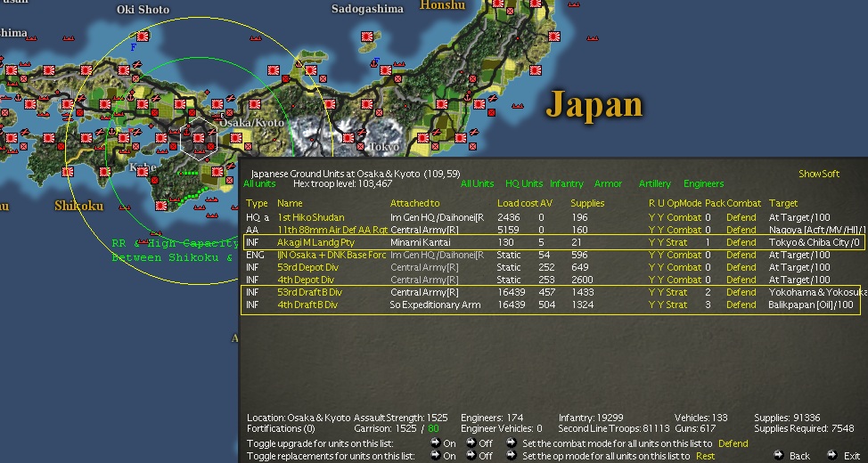This screenshot has height=463, width=868.
Task: Open the Akagi M Landg Pty unit
Action: (x=315, y=242)
